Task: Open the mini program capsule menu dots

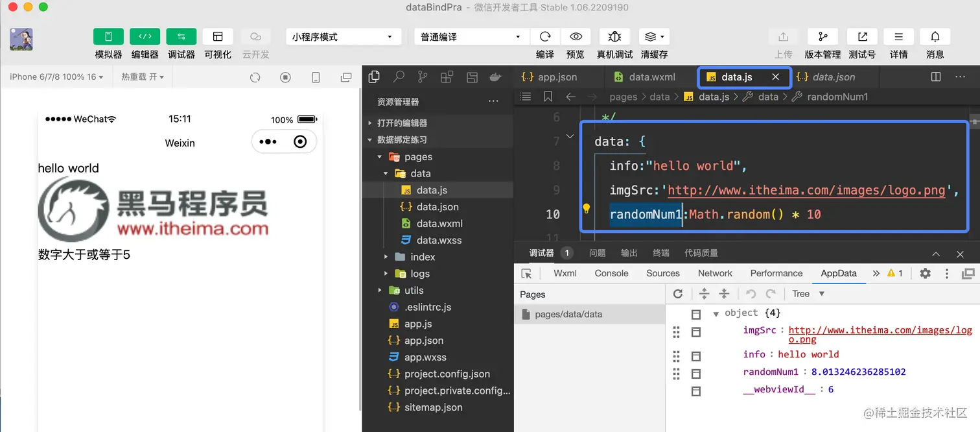Action: click(268, 141)
